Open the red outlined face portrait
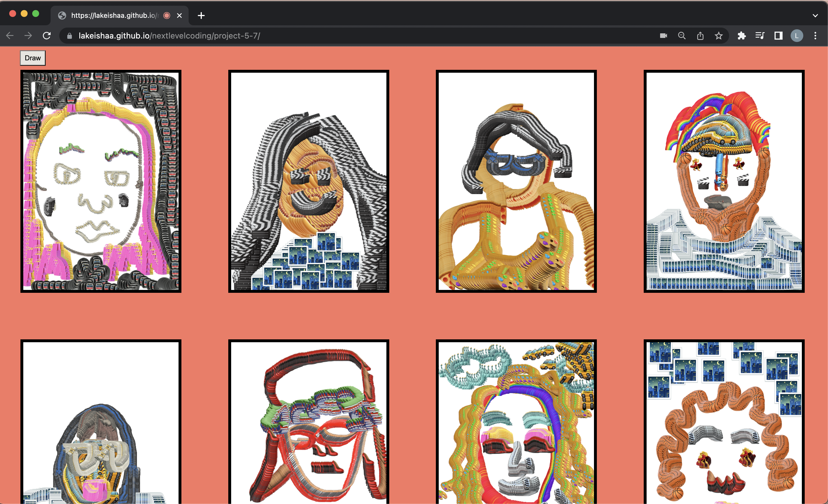The width and height of the screenshot is (828, 504). click(x=308, y=422)
